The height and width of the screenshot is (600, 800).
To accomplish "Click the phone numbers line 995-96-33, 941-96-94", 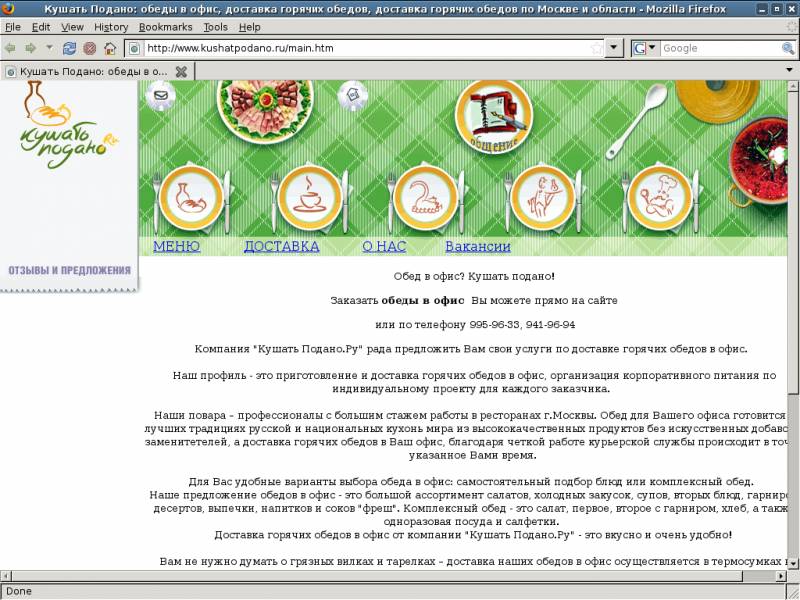I will 522,324.
